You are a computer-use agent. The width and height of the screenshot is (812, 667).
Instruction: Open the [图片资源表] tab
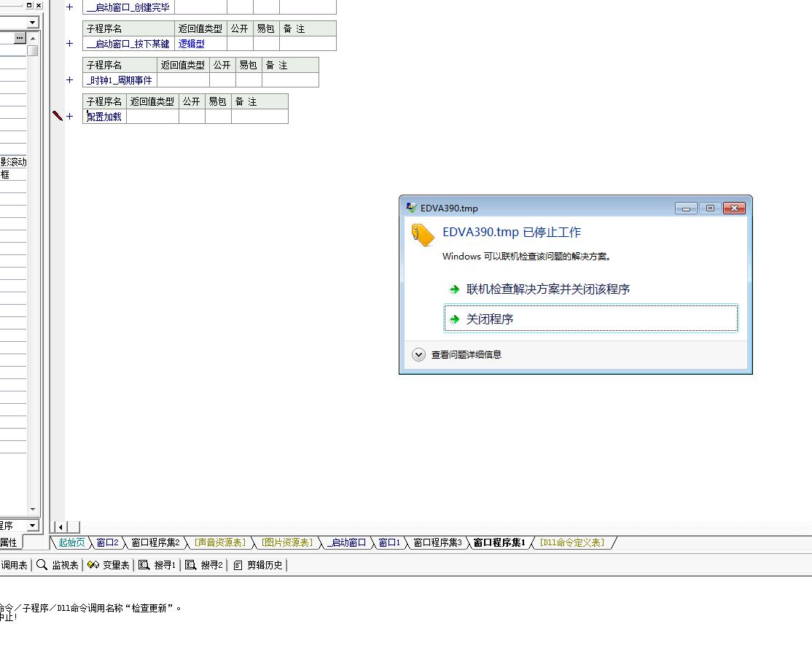(287, 542)
